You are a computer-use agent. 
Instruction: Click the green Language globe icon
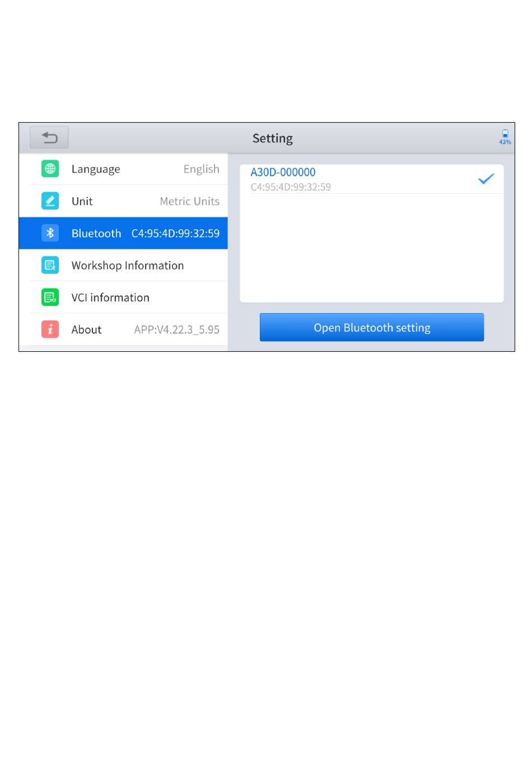50,169
